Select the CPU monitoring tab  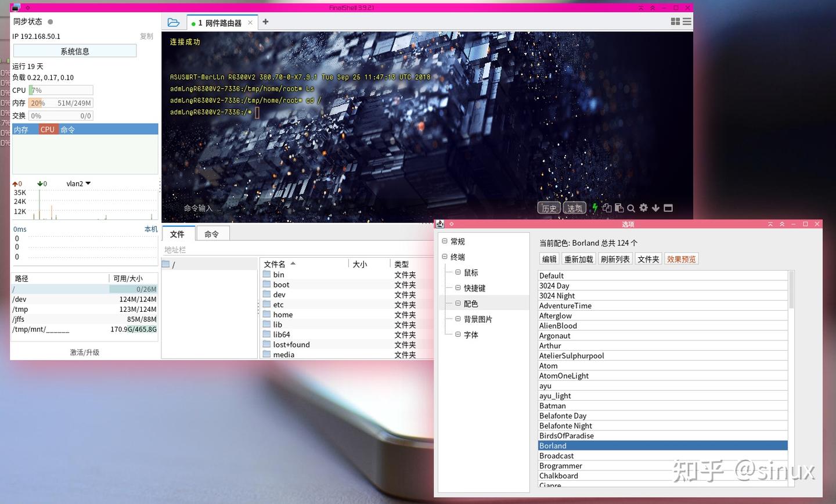click(x=47, y=129)
